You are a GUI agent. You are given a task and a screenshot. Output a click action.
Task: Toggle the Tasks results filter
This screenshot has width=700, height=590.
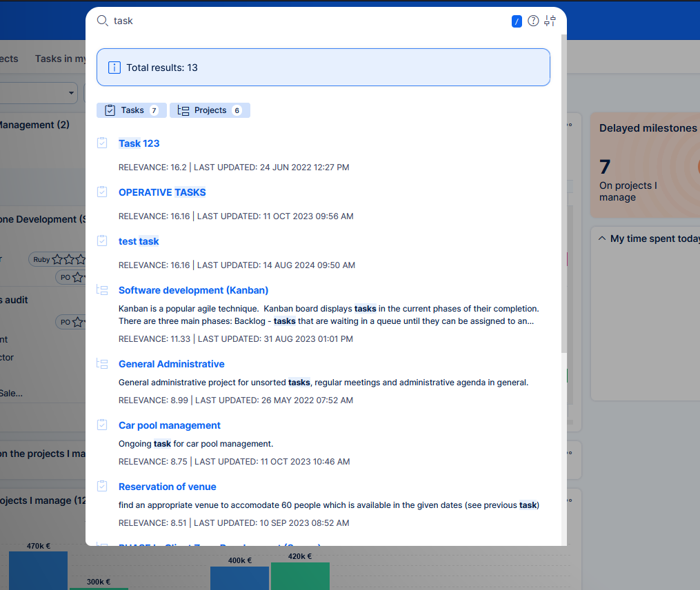pos(132,110)
